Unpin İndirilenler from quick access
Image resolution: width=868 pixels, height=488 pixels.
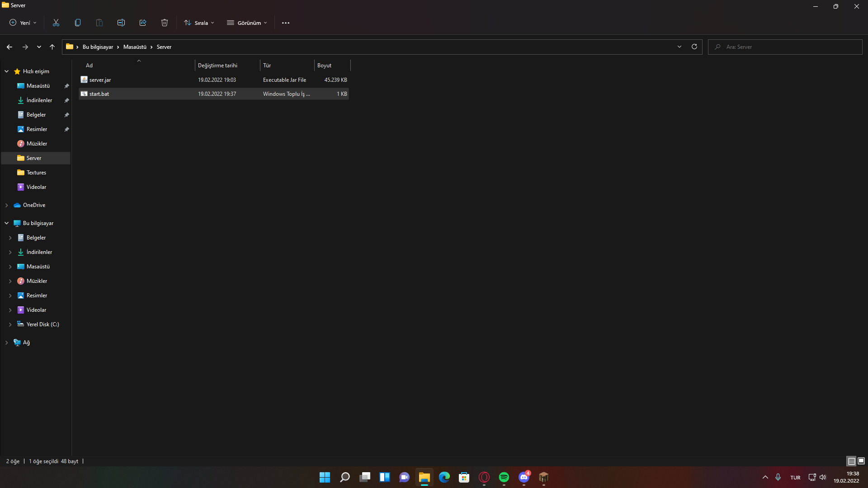(x=66, y=100)
